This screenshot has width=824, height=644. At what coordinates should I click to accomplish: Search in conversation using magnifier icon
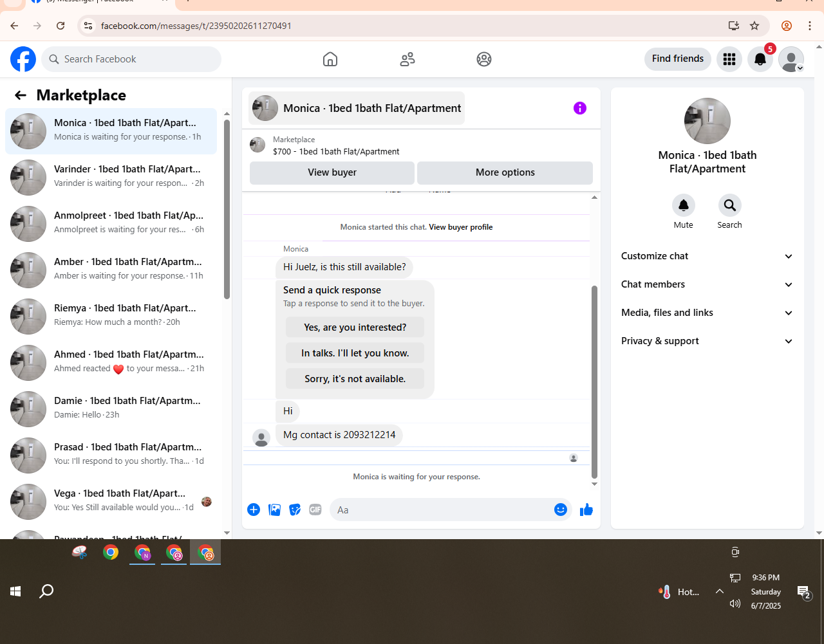[730, 205]
